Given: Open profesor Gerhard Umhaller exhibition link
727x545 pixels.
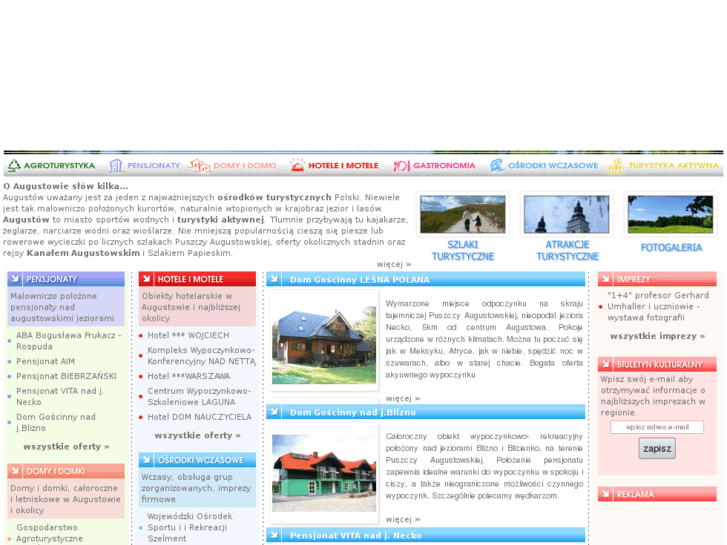Looking at the screenshot, I should pyautogui.click(x=658, y=307).
